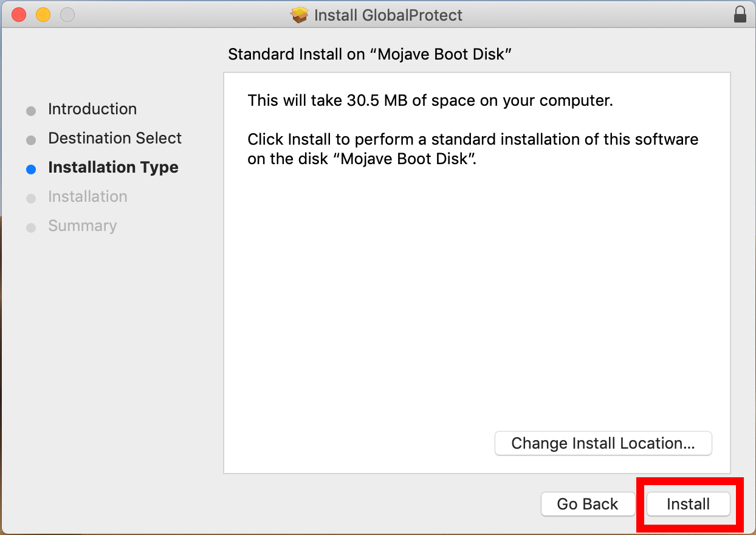
Task: Minimize the installer with yellow button
Action: (x=43, y=15)
